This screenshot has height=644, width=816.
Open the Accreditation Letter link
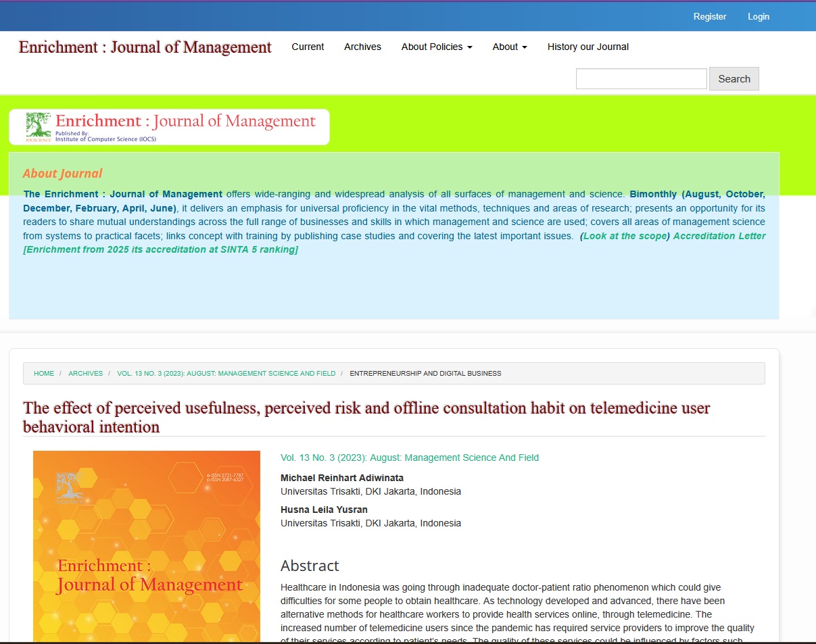click(719, 236)
